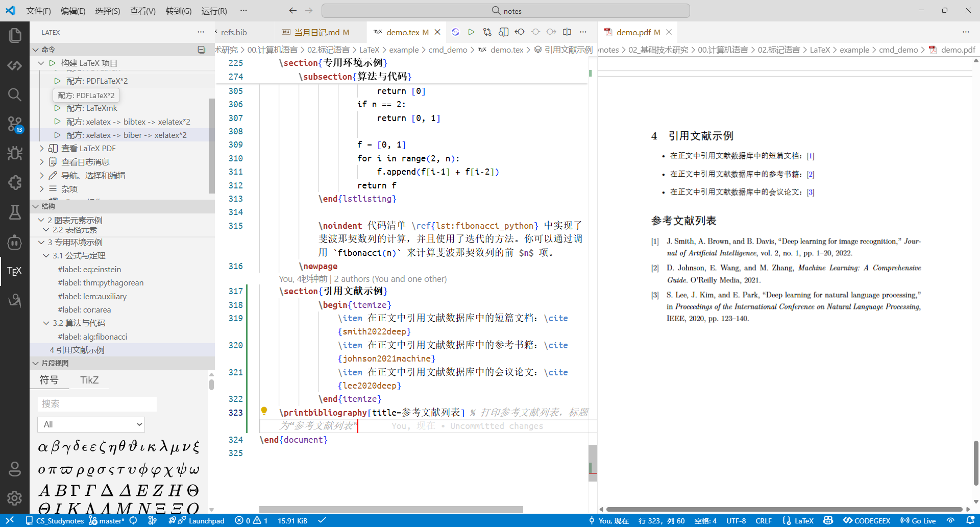Collapse the 3.1 公式与定理 outline node
Image resolution: width=980 pixels, height=527 pixels.
(46, 256)
